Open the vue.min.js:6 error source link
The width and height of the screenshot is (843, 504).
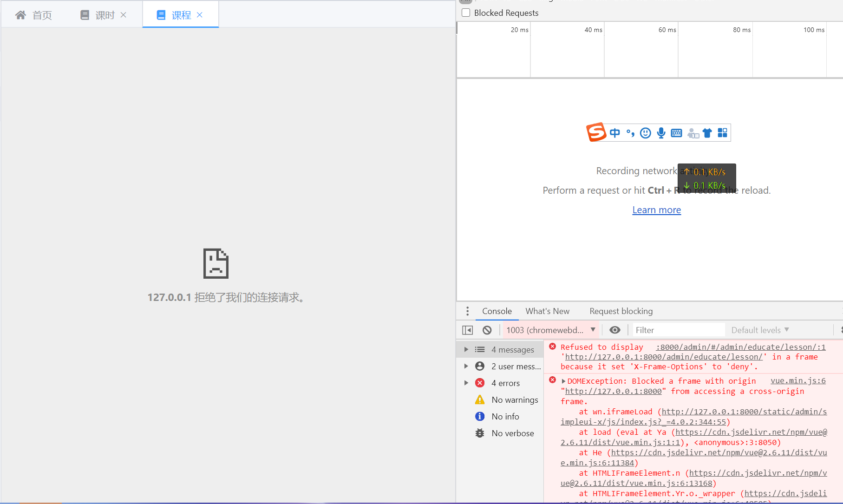(798, 380)
